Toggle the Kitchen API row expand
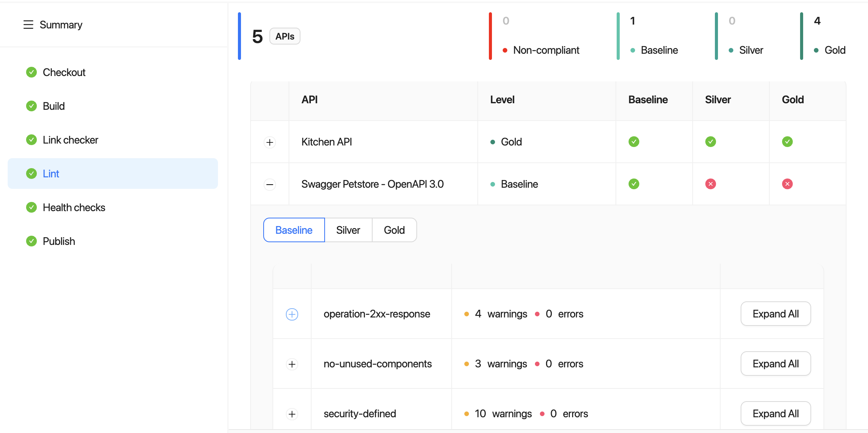 point(270,142)
